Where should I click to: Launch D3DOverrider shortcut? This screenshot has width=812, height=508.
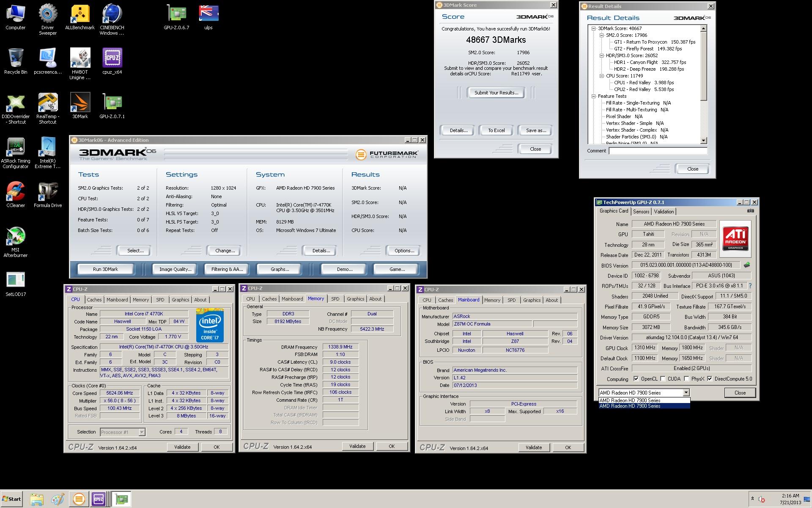pyautogui.click(x=16, y=108)
